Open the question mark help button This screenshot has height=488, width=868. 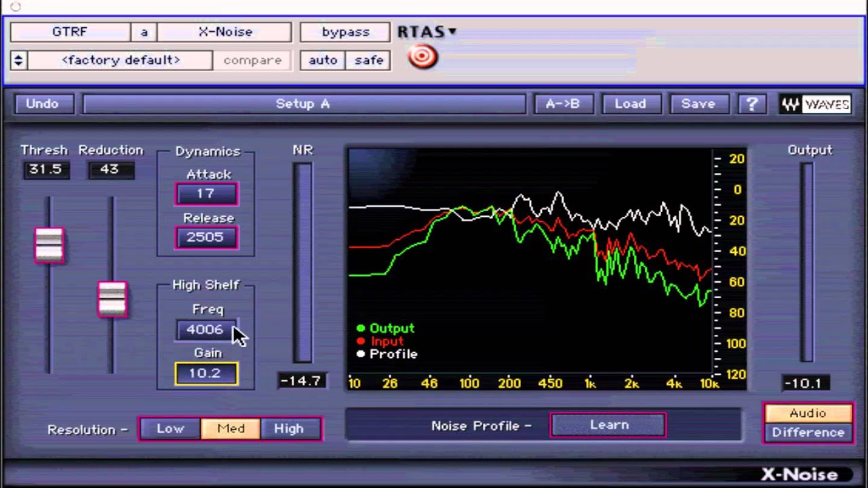(751, 104)
